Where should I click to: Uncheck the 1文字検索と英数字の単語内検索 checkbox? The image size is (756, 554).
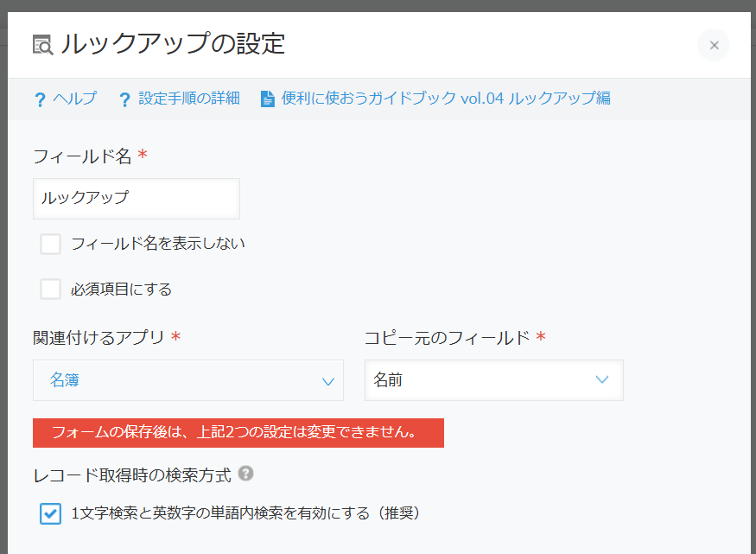point(51,513)
